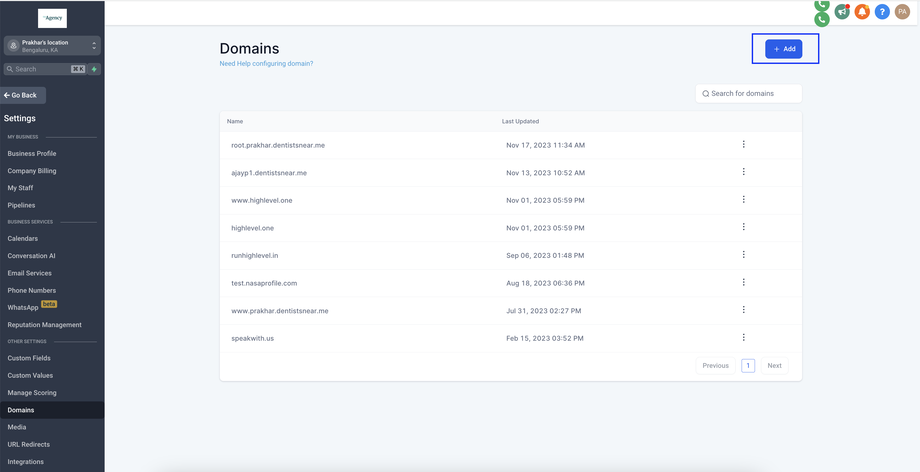Go to URL Redirects settings
The width and height of the screenshot is (920, 472).
pyautogui.click(x=29, y=444)
